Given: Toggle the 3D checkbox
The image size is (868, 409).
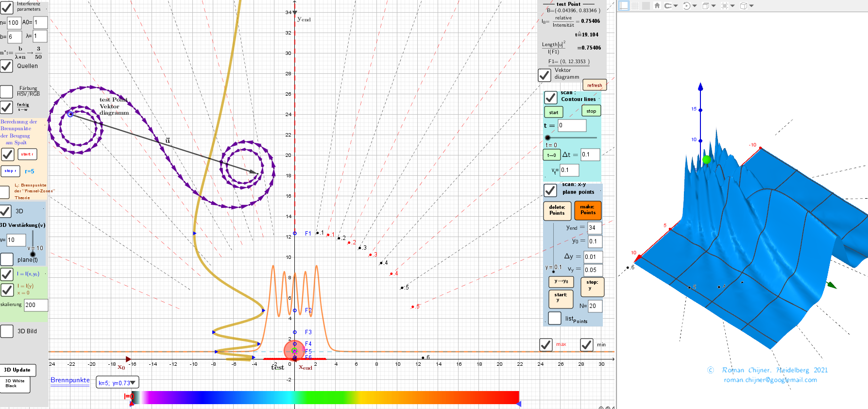Looking at the screenshot, I should (5, 211).
